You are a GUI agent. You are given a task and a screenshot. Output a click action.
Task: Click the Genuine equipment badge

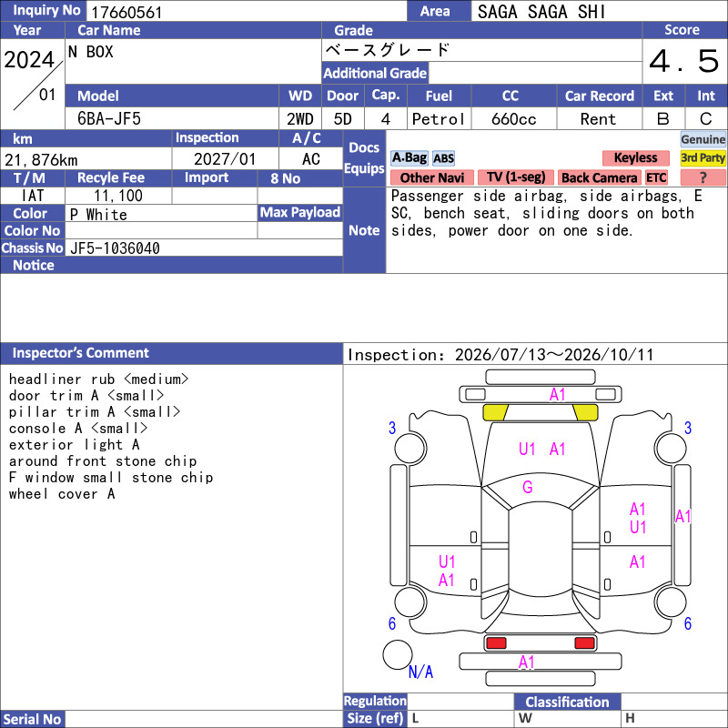tap(703, 139)
